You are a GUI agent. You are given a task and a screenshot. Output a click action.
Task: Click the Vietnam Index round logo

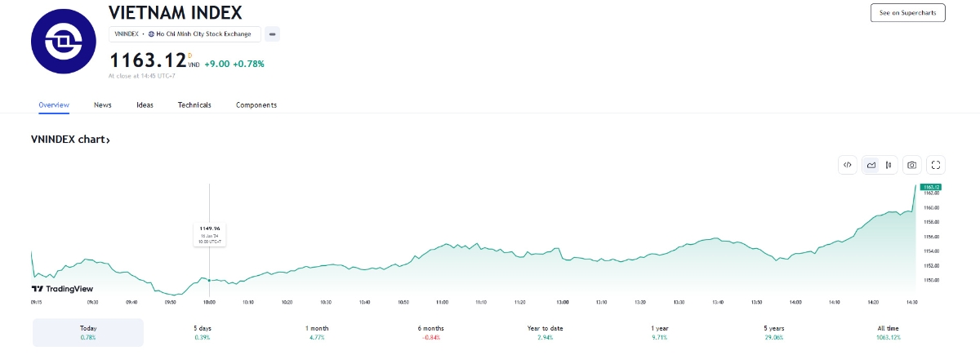pos(64,41)
